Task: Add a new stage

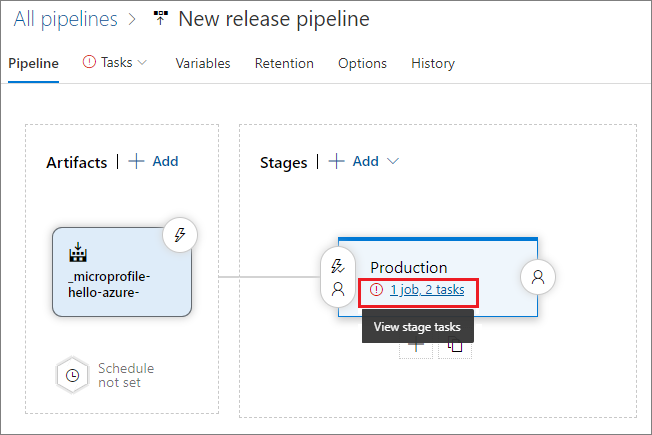Action: coord(354,161)
